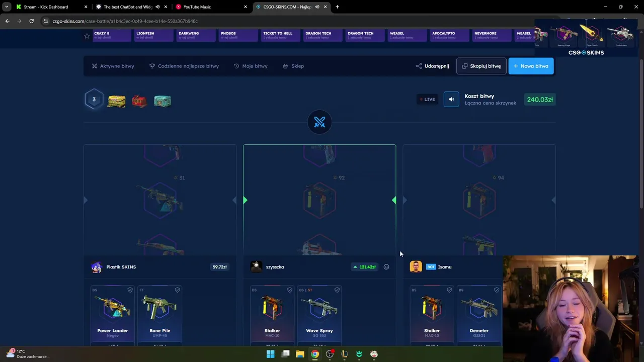Click Plastik SKINS total 59.72zł value

click(x=219, y=267)
